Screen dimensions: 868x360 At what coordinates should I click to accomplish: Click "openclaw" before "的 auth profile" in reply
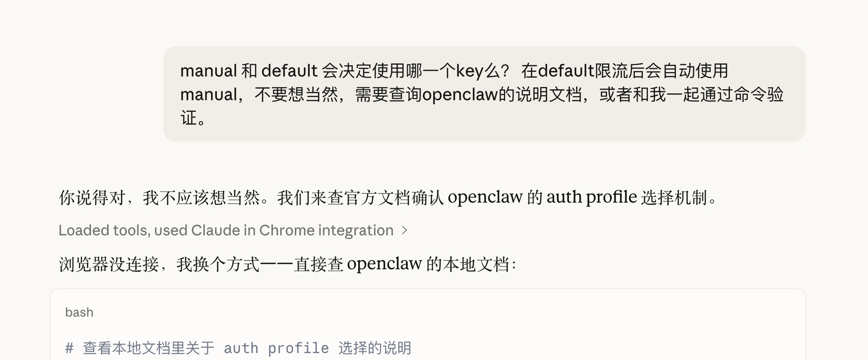[485, 198]
